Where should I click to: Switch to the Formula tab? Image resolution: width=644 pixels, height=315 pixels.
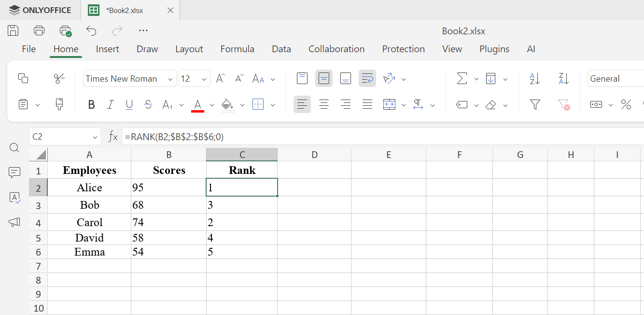coord(237,49)
